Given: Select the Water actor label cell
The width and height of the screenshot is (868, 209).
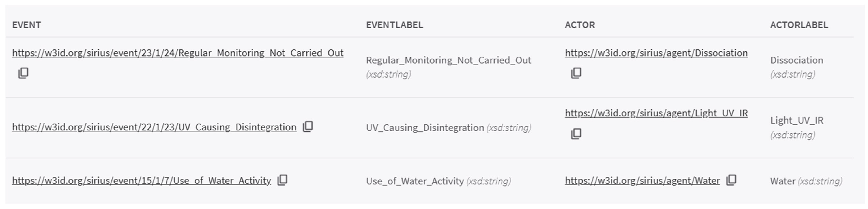Looking at the screenshot, I should (x=806, y=181).
